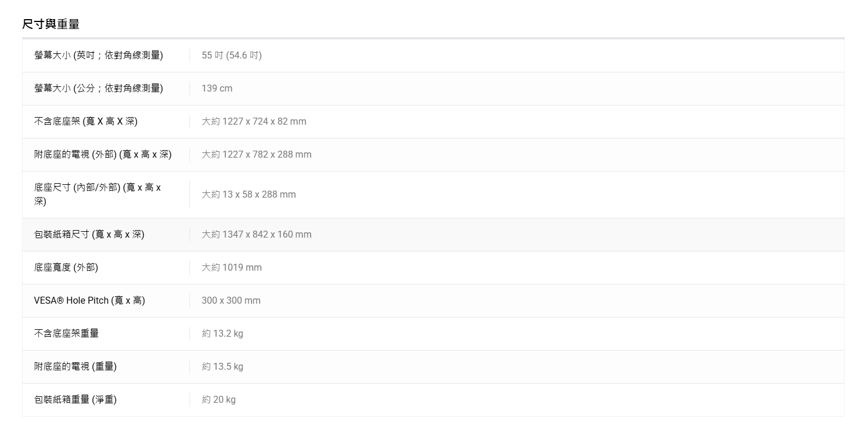
Task: Select the 300 x 300 mm value
Action: [231, 300]
